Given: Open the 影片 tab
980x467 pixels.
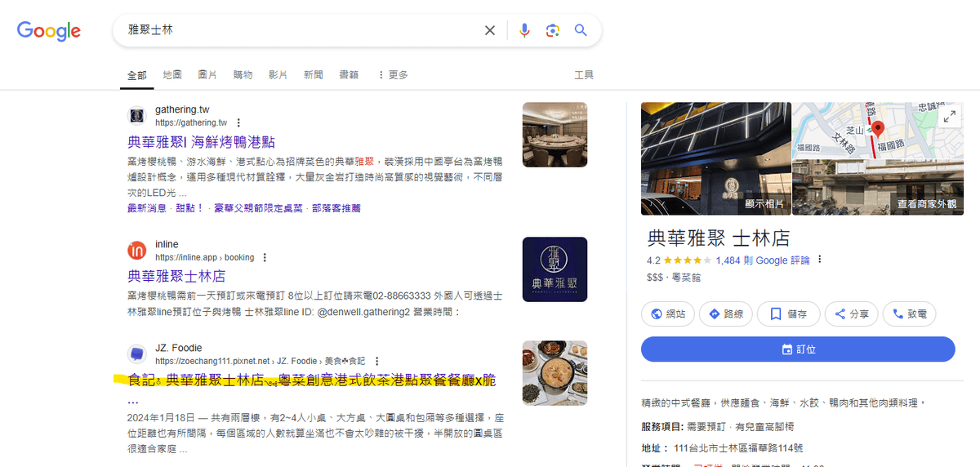Looking at the screenshot, I should point(278,75).
